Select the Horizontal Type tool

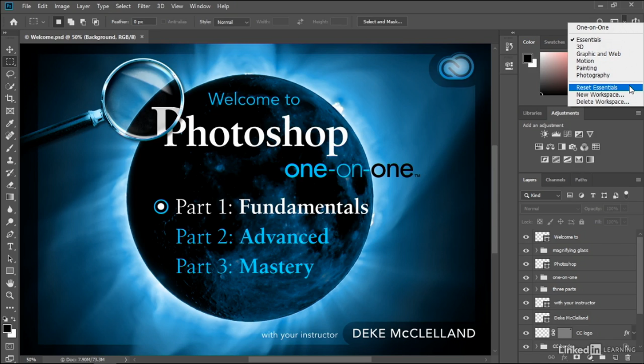click(x=10, y=247)
